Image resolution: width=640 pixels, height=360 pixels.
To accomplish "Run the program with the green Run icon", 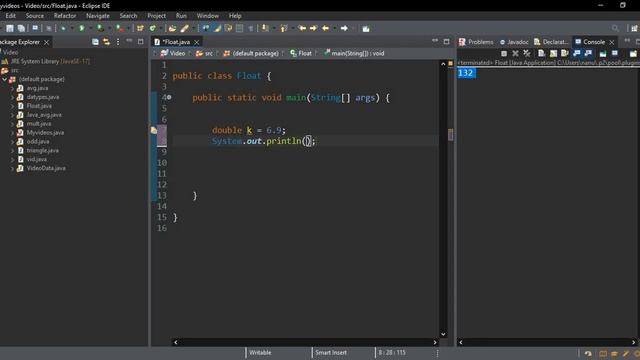I will tap(82, 28).
